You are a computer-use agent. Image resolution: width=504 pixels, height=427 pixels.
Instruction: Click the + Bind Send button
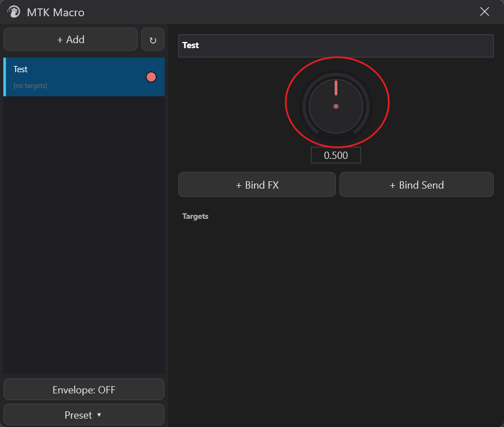(417, 185)
